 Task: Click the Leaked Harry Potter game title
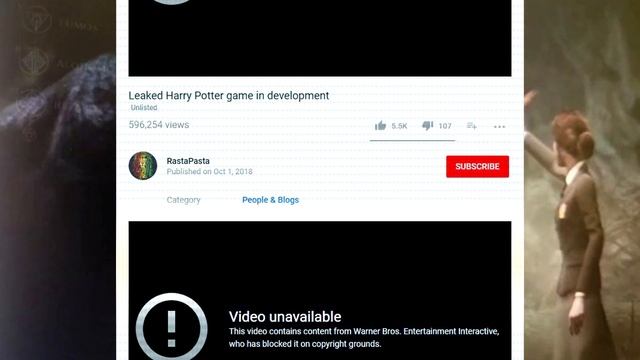(229, 96)
